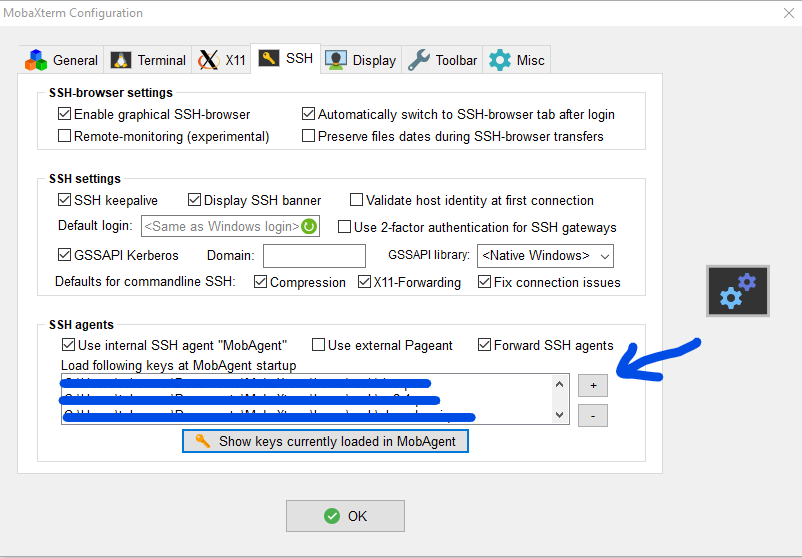
Task: Disable Display SSH banner checkbox
Action: point(194,199)
